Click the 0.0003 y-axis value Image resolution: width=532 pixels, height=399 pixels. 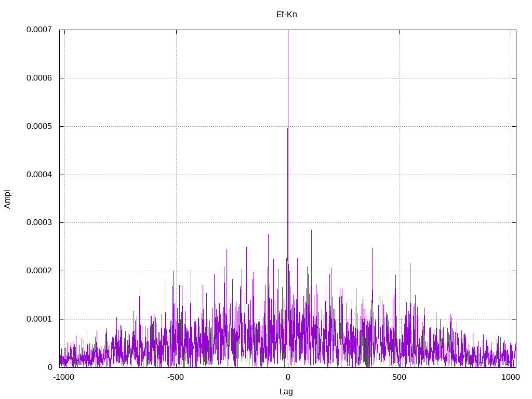(x=39, y=222)
